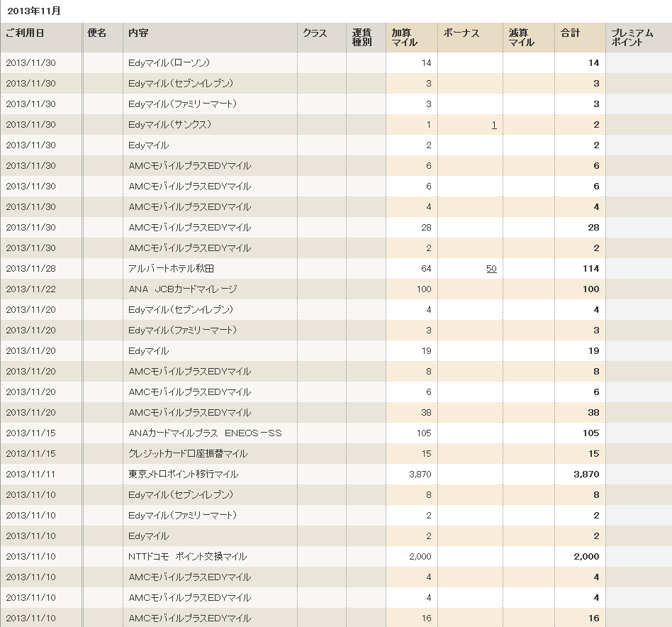This screenshot has height=627, width=672.
Task: Select AMCモバイルプラスEDYマイル row with 28 miles
Action: [189, 228]
